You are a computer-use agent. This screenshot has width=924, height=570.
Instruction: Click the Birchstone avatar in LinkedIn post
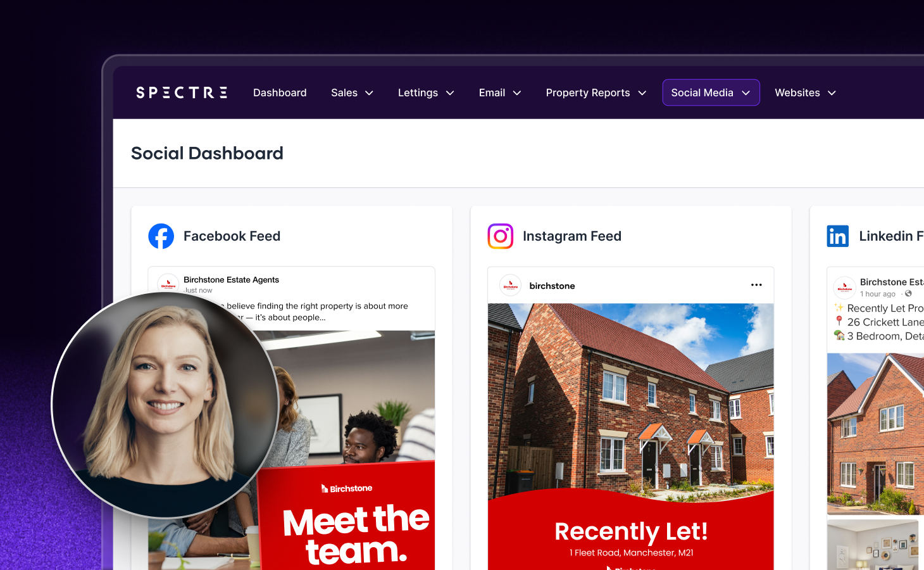pyautogui.click(x=844, y=287)
